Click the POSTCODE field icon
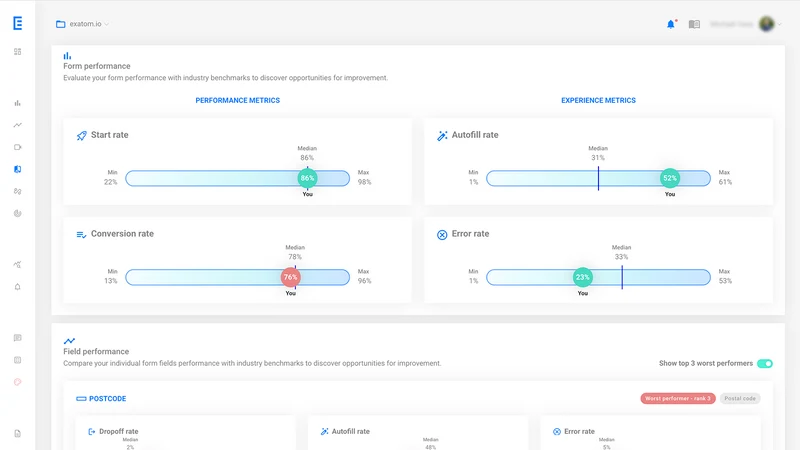Screen dimensions: 800x450 pos(81,398)
